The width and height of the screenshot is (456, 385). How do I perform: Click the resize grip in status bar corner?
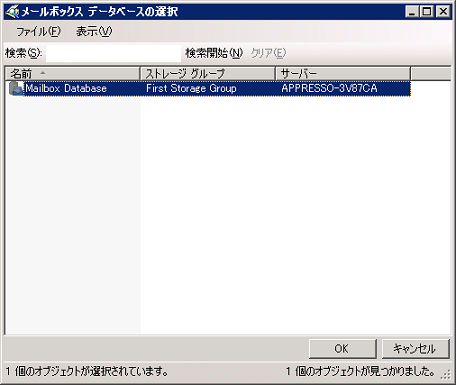point(446,375)
